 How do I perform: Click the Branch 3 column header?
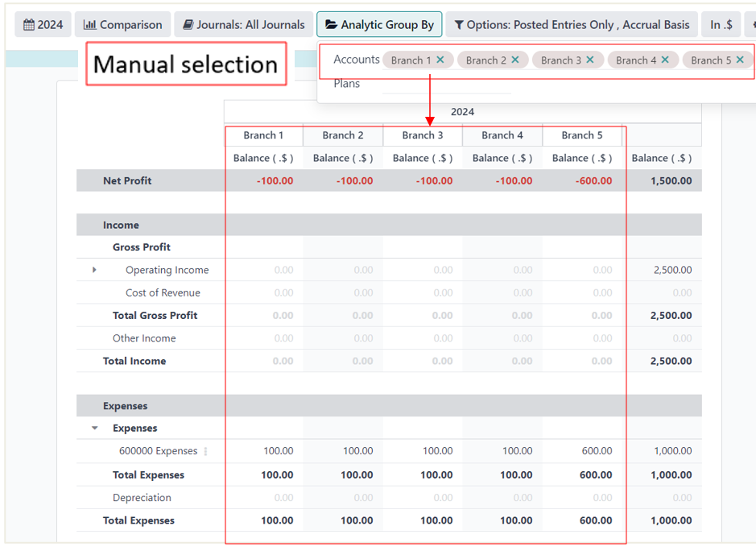click(x=423, y=135)
